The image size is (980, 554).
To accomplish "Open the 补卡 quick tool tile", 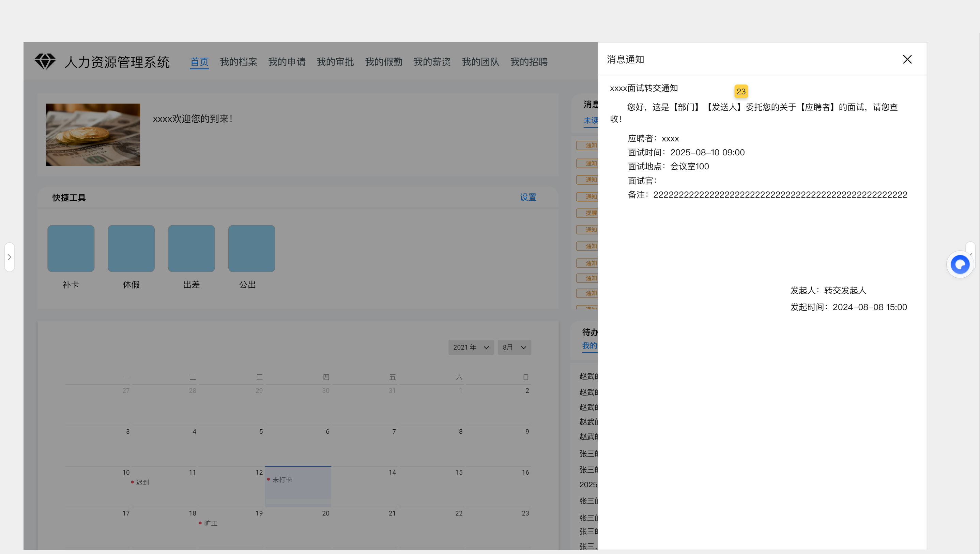I will [x=71, y=248].
